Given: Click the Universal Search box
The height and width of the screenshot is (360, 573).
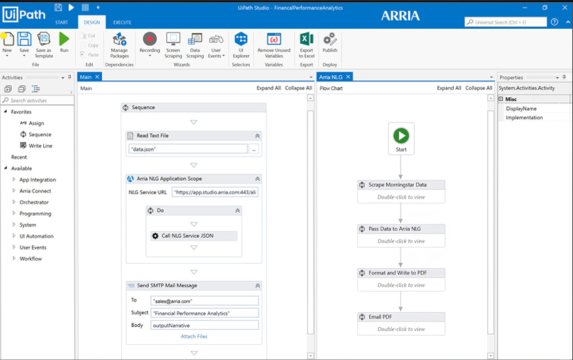Looking at the screenshot, I should pyautogui.click(x=505, y=22).
